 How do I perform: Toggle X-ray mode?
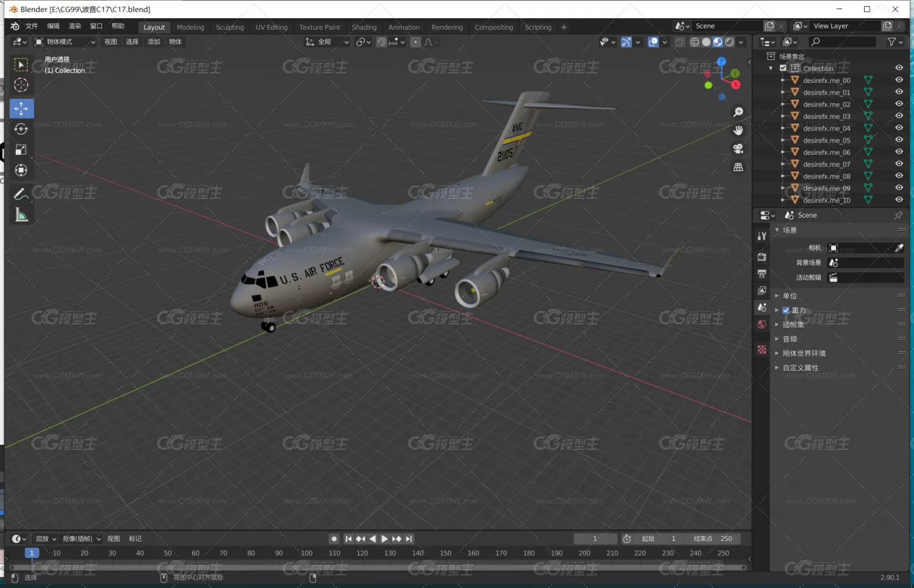point(679,42)
